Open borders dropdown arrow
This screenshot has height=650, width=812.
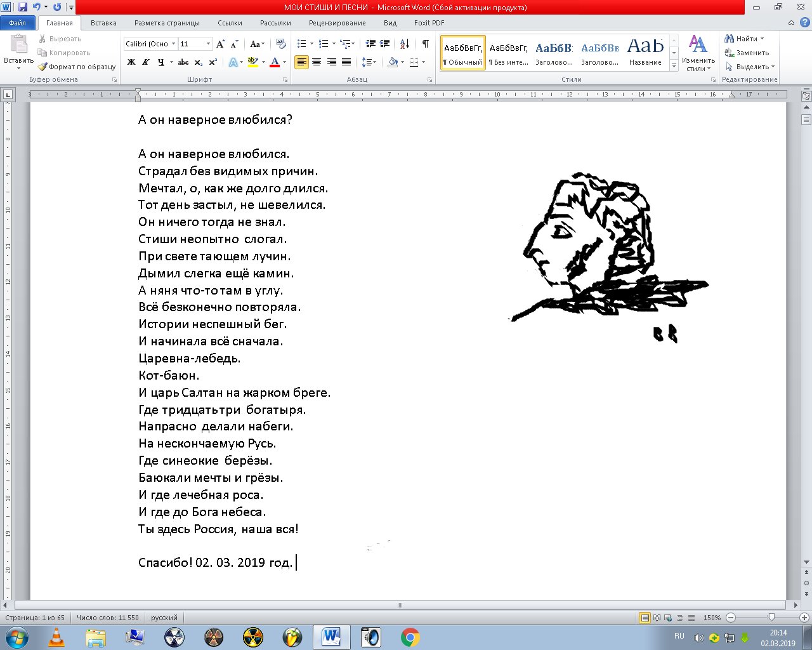click(423, 62)
